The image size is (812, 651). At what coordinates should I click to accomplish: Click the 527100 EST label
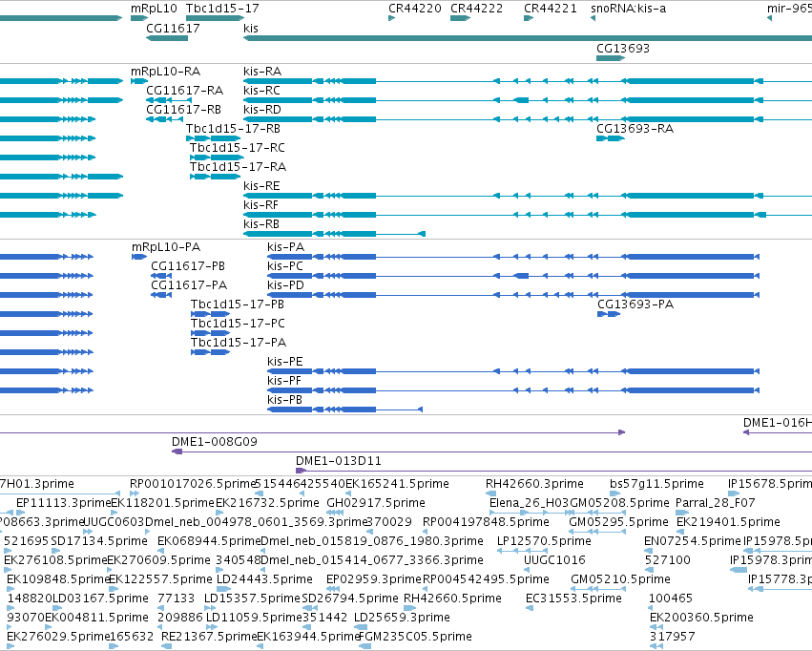coord(668,560)
